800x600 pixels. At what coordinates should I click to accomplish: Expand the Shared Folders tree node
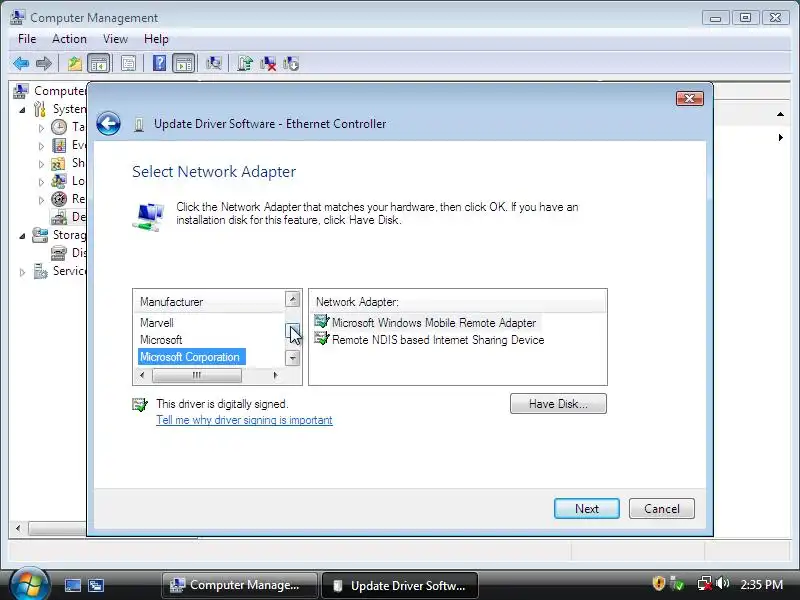tap(41, 164)
